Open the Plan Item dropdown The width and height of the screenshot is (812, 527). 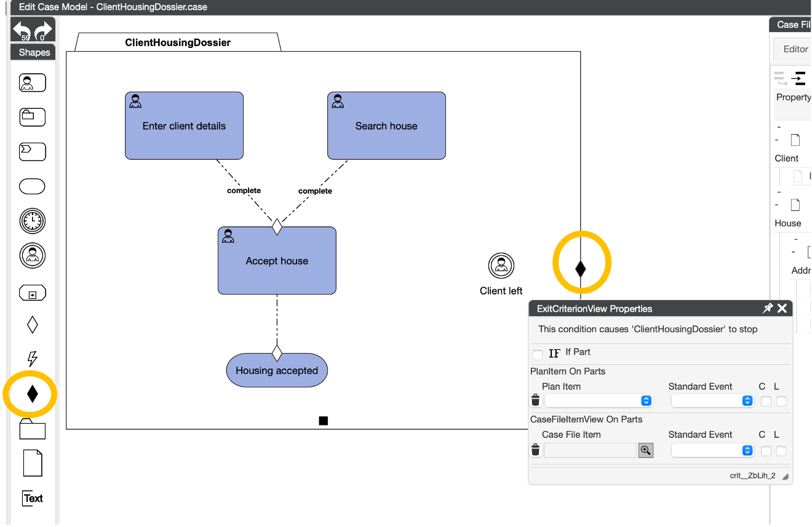(x=598, y=401)
